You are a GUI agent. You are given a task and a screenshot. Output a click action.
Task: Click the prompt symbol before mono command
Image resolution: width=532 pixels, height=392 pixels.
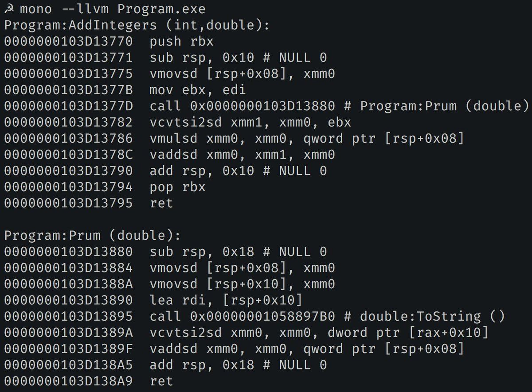coord(9,9)
